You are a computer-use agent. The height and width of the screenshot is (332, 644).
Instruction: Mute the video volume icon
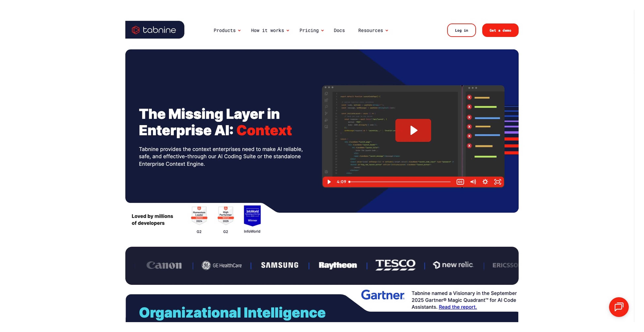tap(473, 182)
